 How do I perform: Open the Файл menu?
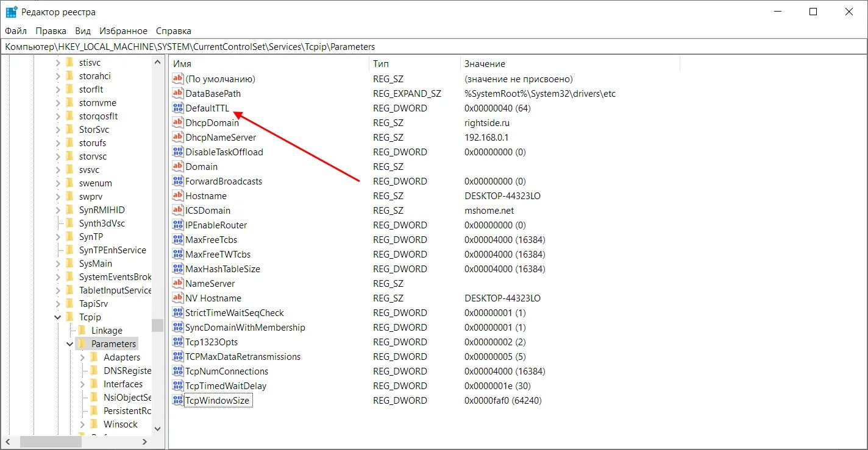(16, 31)
